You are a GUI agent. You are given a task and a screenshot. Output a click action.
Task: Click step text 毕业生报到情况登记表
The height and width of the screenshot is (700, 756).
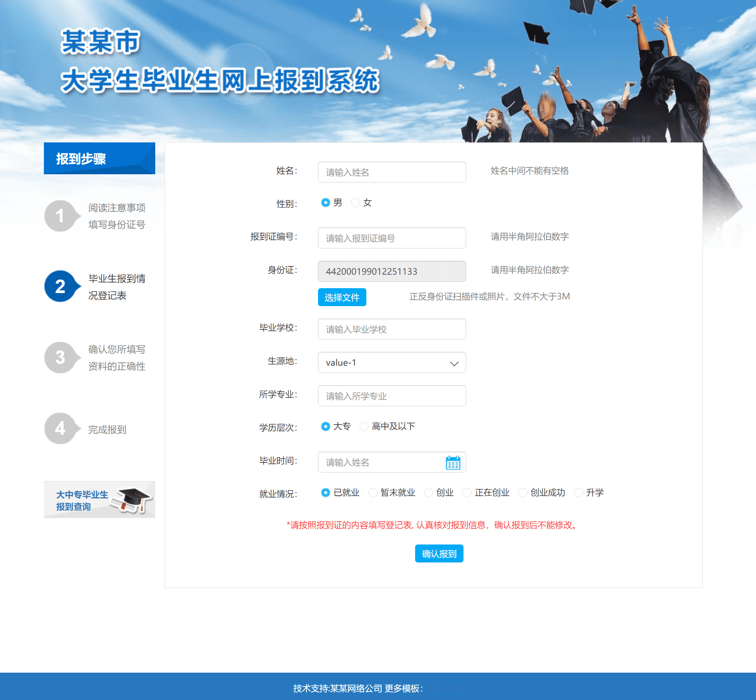[x=117, y=287]
